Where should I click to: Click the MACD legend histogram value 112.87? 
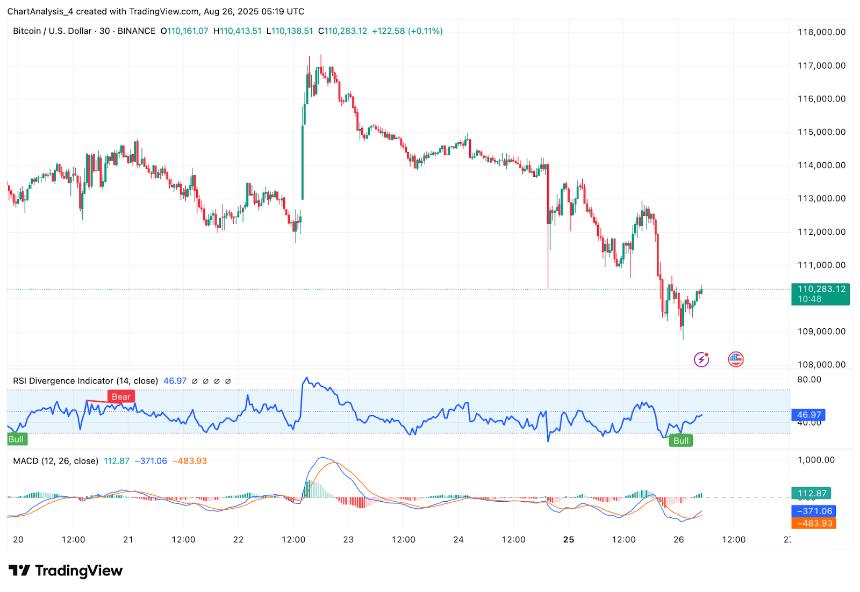pyautogui.click(x=117, y=461)
